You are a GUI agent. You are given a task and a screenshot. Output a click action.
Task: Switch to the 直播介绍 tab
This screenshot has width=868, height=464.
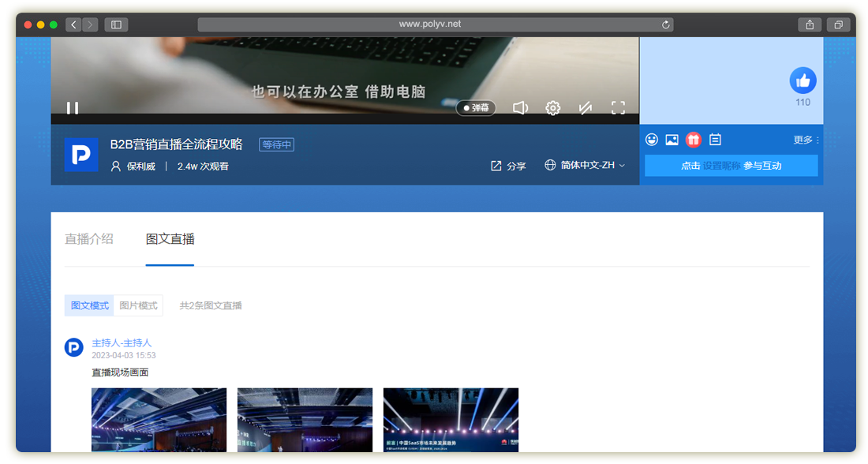(89, 239)
